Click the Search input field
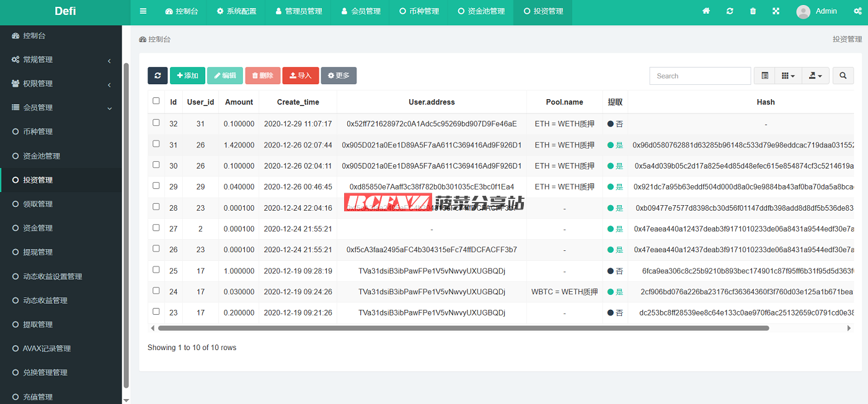The height and width of the screenshot is (404, 868). (700, 76)
